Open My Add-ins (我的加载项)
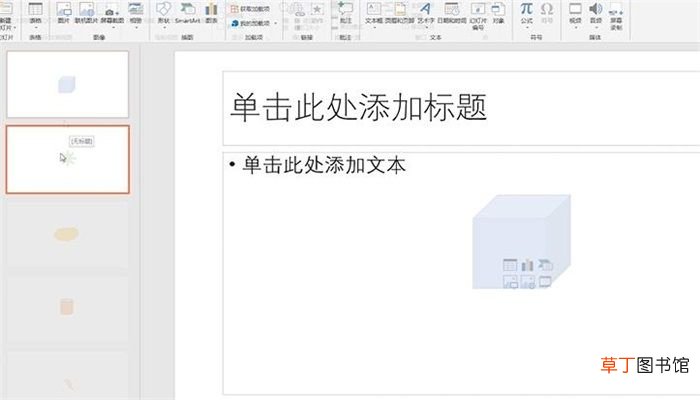 (250, 23)
